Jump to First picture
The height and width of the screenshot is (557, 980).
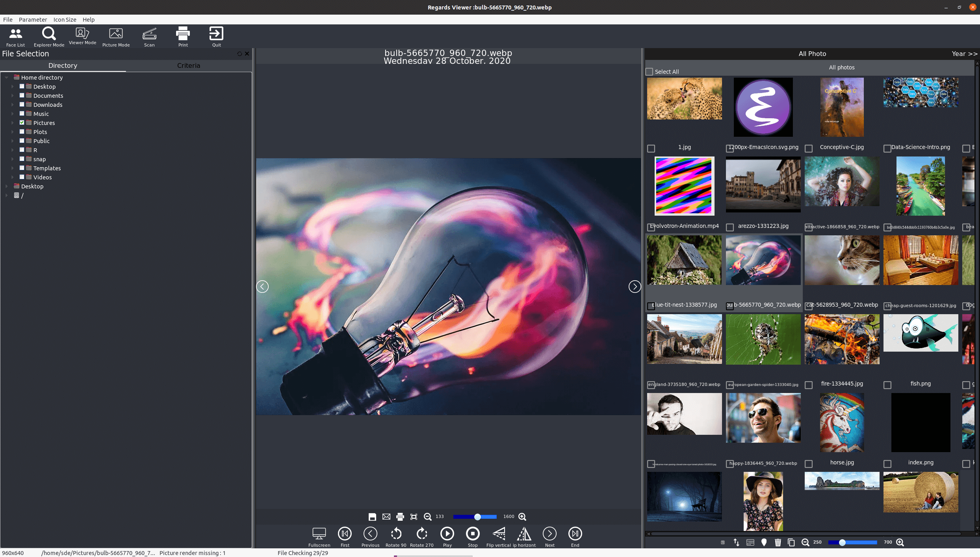(345, 537)
